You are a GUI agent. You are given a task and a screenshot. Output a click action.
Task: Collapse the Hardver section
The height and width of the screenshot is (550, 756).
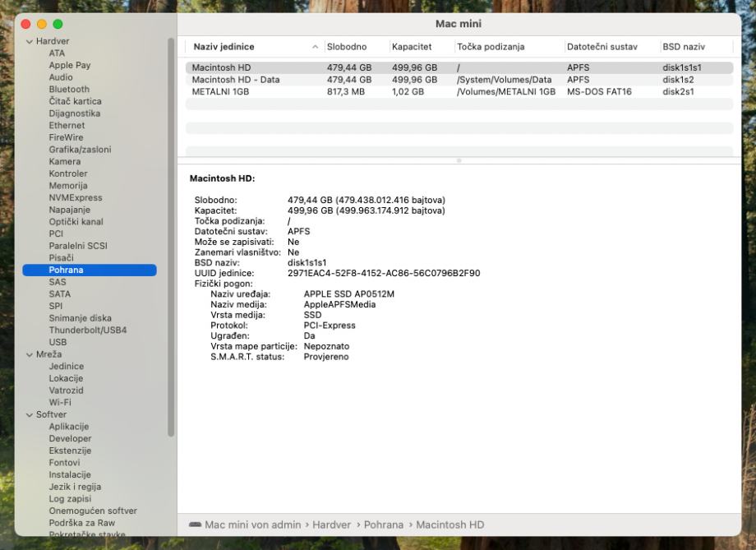[30, 41]
